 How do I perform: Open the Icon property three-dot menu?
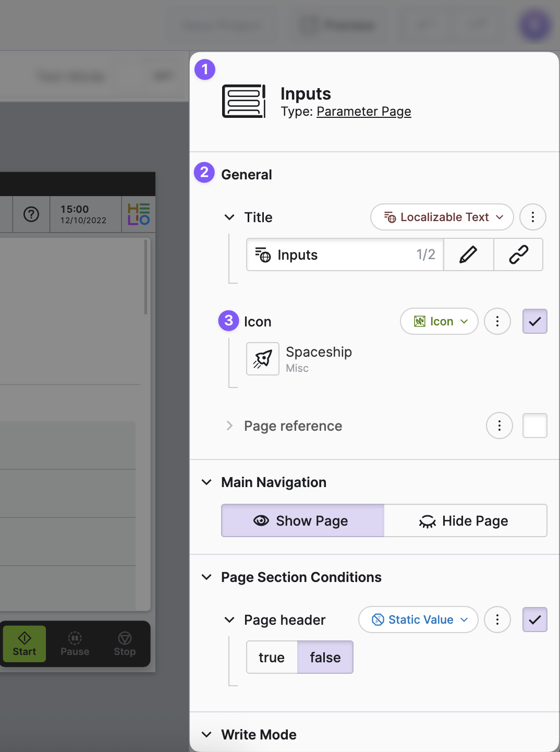(497, 321)
